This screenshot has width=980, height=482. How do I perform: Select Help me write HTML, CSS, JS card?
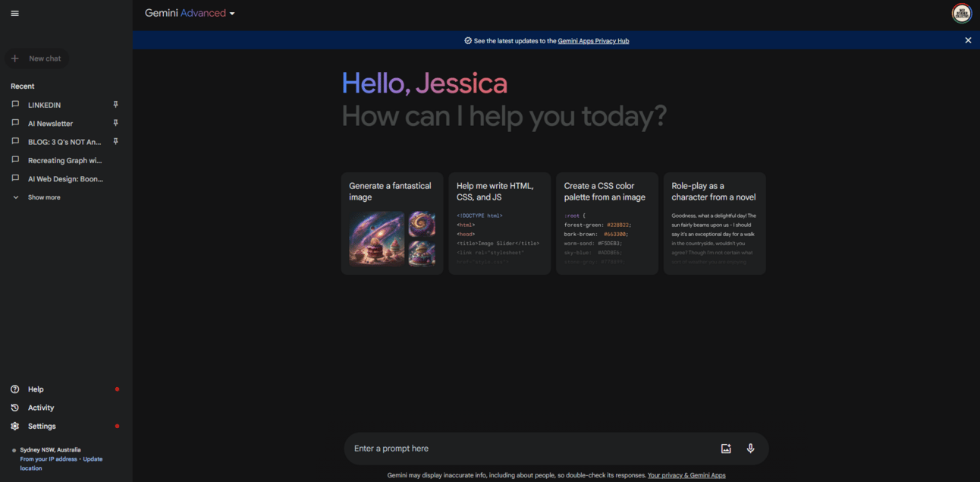point(500,223)
